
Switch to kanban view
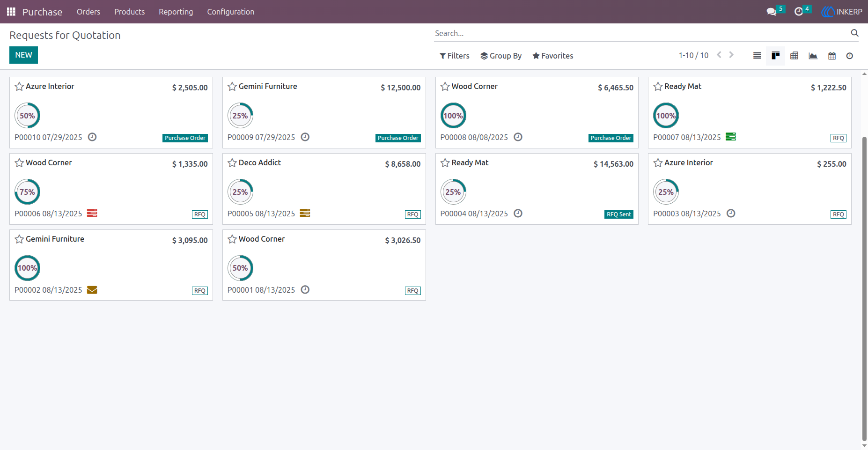tap(776, 56)
